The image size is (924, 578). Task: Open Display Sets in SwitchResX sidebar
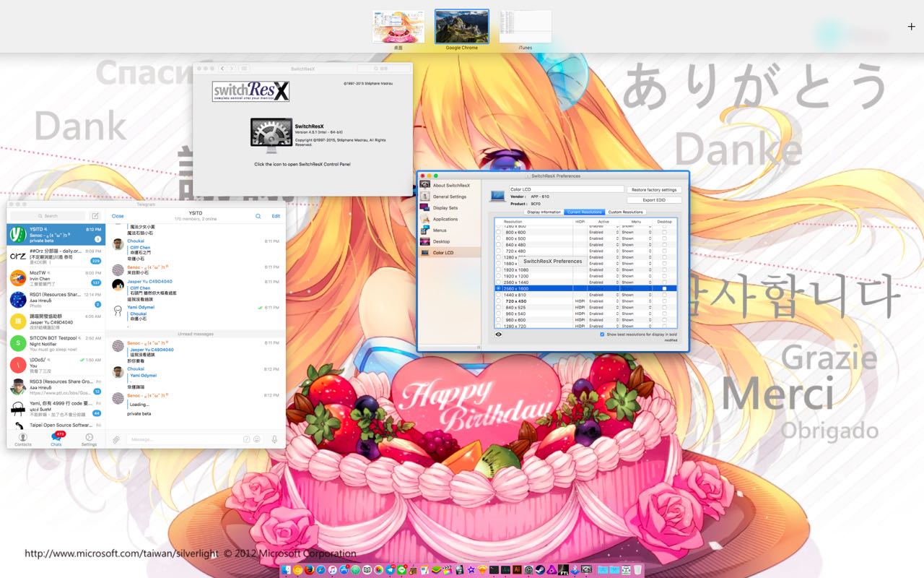click(450, 208)
